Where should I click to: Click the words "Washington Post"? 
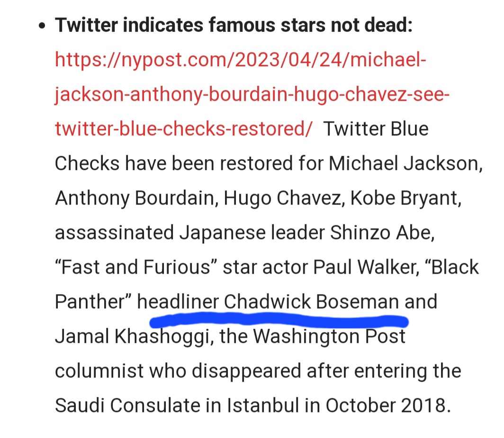[x=329, y=336]
